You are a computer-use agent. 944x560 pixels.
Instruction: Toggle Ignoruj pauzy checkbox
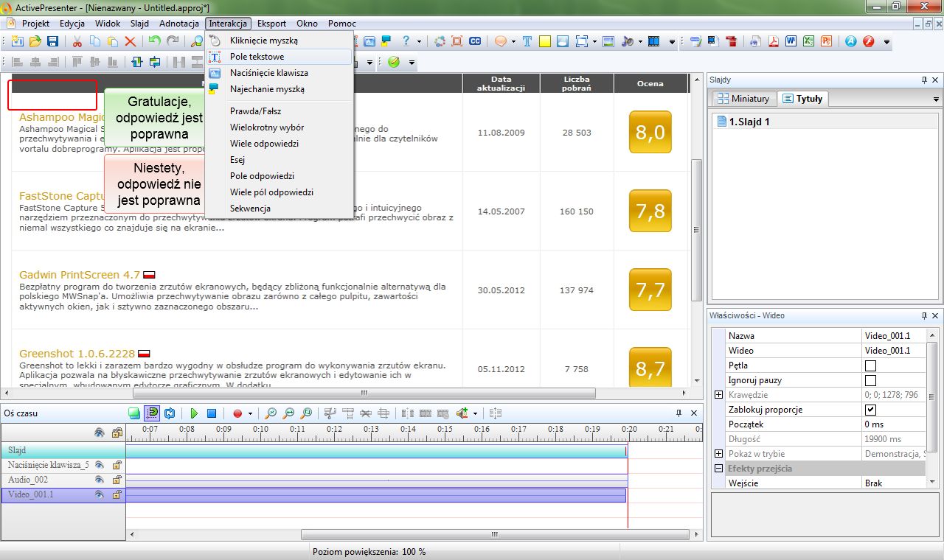[x=870, y=380]
